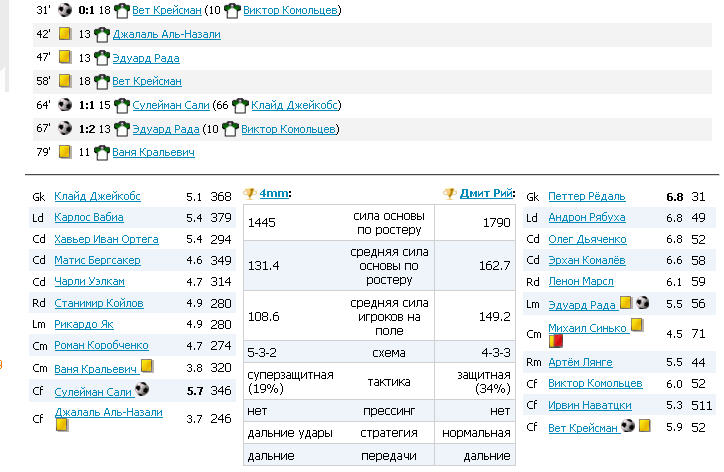This screenshot has height=472, width=724.
Task: Click the yellow card icon at minute 79'
Action: [65, 152]
